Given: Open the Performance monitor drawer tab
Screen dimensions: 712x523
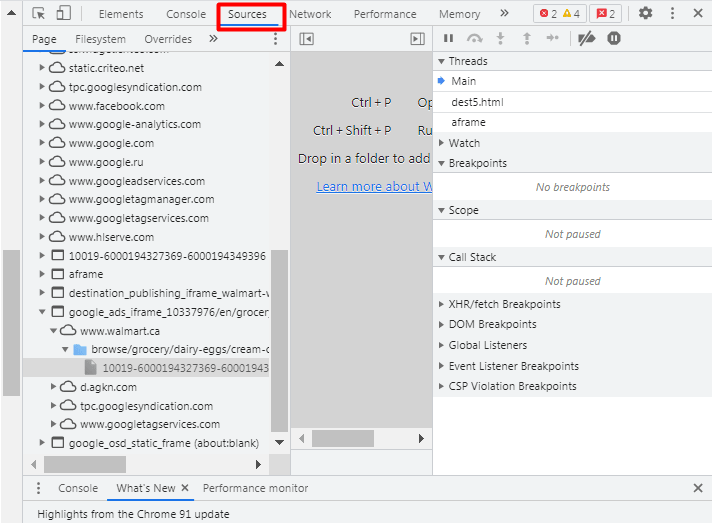Looking at the screenshot, I should [255, 488].
